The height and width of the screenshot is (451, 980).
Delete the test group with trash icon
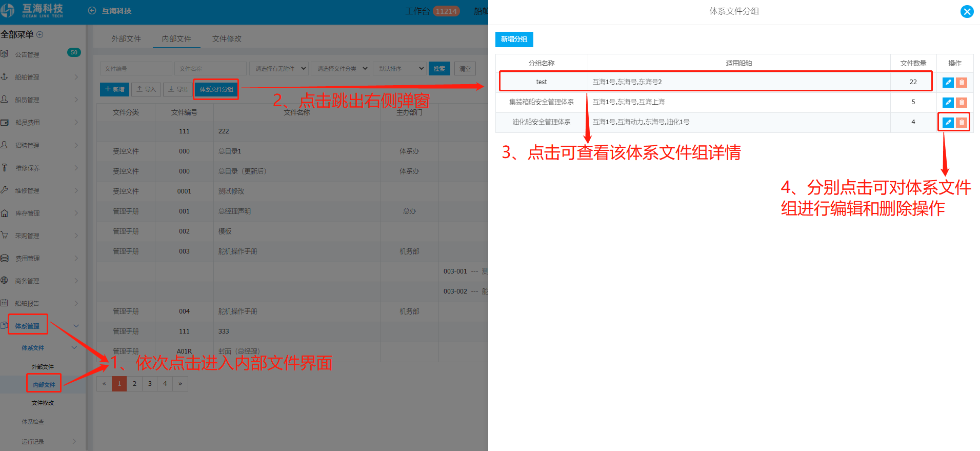click(962, 82)
